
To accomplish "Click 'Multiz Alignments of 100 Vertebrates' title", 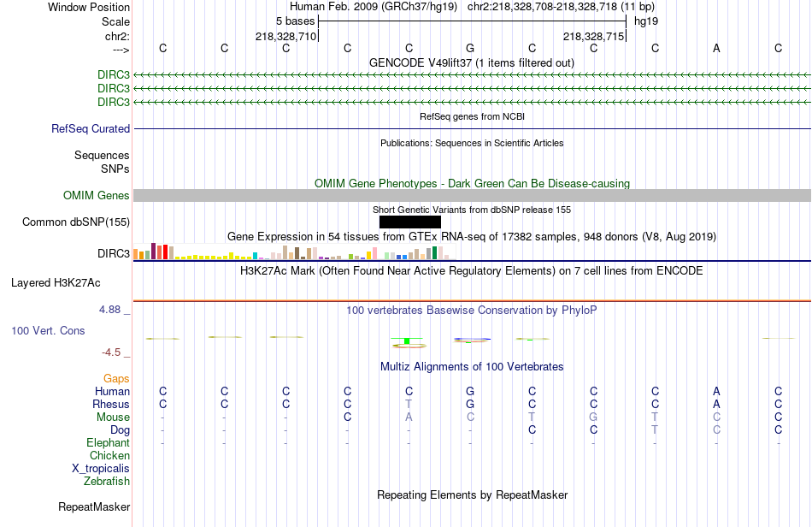I will point(472,366).
